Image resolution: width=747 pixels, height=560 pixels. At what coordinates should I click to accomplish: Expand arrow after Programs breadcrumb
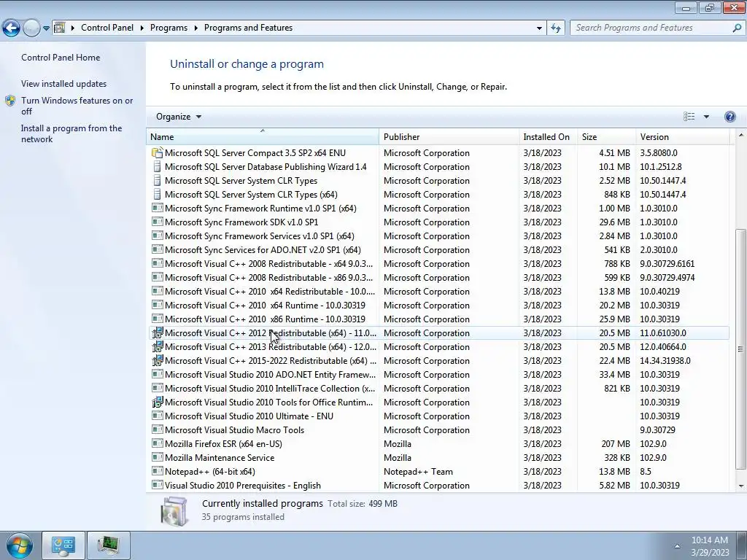click(196, 28)
